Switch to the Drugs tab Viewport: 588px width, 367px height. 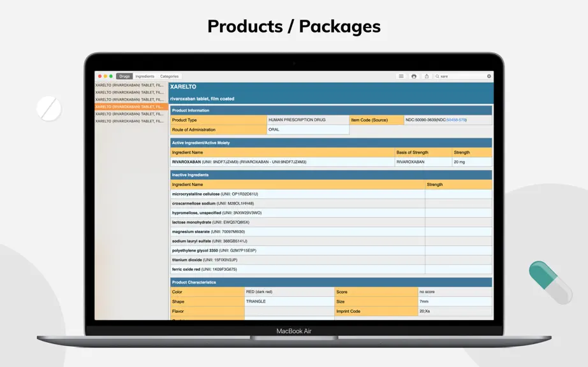click(124, 76)
